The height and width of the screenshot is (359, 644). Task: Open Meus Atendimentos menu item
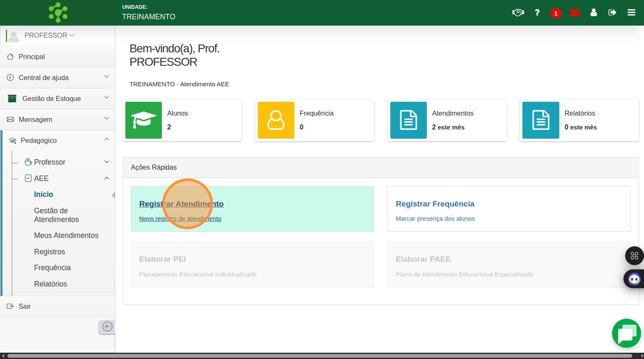point(66,235)
